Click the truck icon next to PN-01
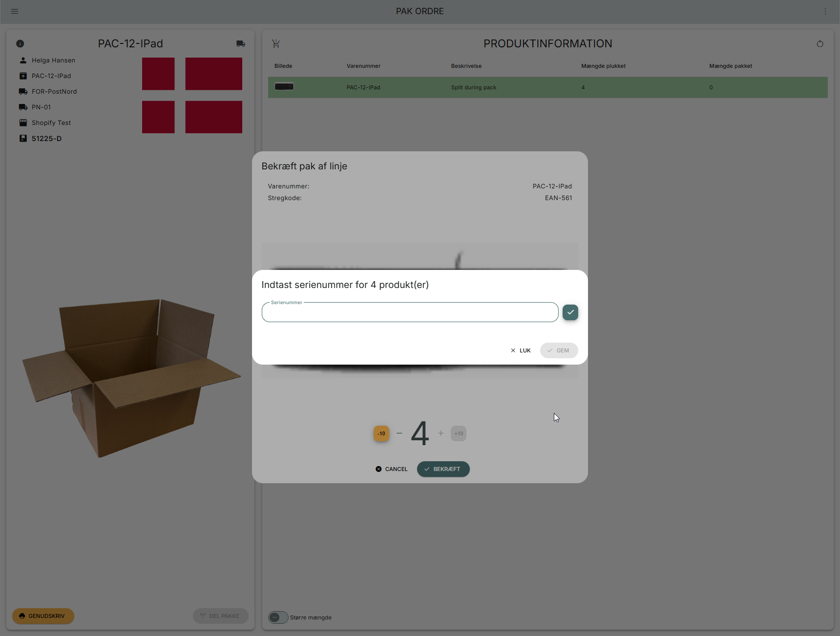The image size is (840, 636). point(23,107)
